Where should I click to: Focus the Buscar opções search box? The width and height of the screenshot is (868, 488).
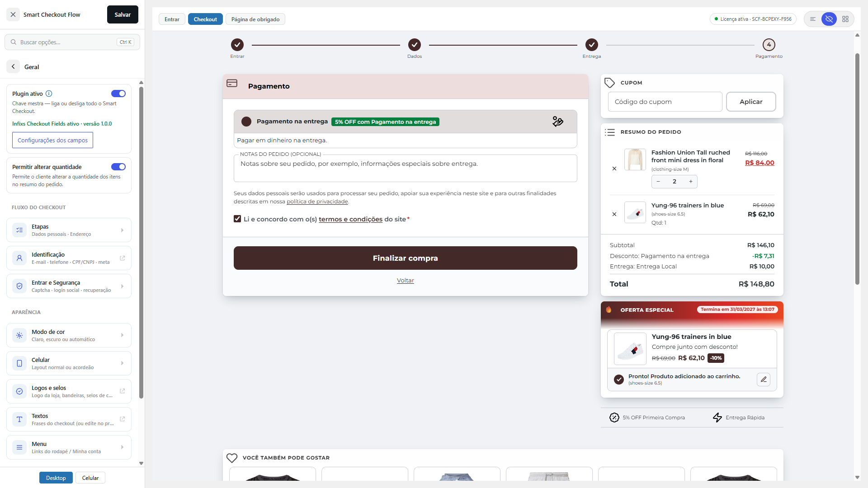[x=72, y=42]
